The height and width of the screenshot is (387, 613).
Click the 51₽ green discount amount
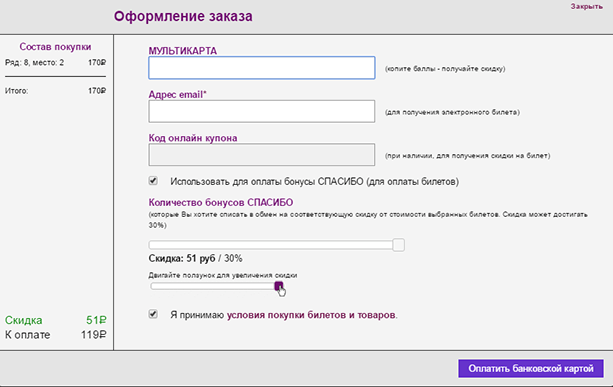96,320
